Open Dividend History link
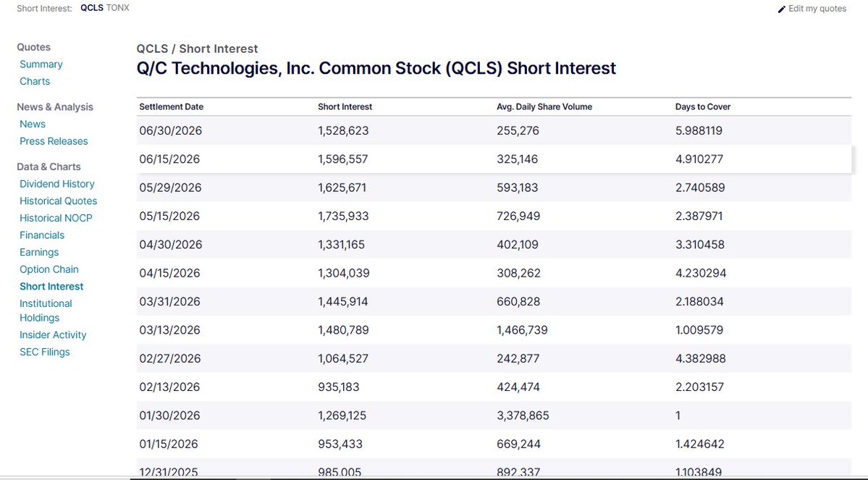868x480 pixels. coord(57,184)
